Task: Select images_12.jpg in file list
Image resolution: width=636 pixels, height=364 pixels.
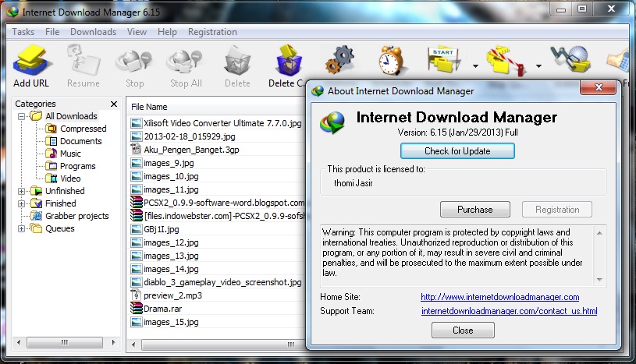Action: coord(171,243)
